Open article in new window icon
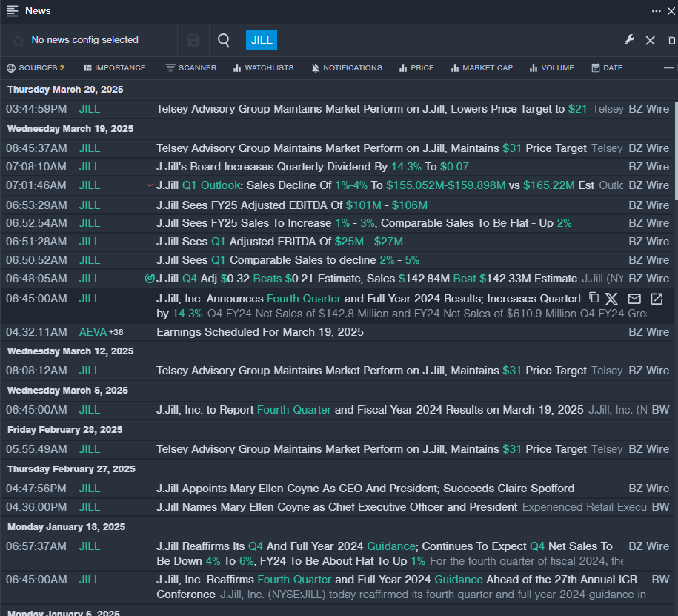This screenshot has height=616, width=678. pyautogui.click(x=657, y=298)
